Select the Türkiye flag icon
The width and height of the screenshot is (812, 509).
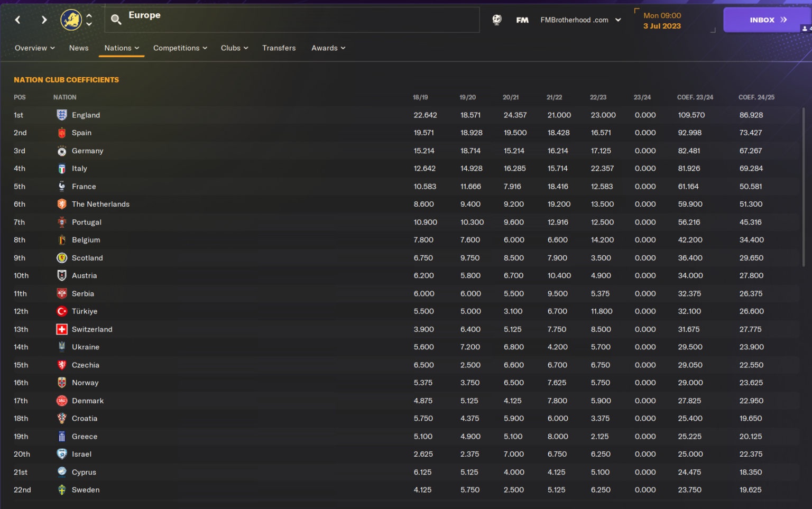62,311
